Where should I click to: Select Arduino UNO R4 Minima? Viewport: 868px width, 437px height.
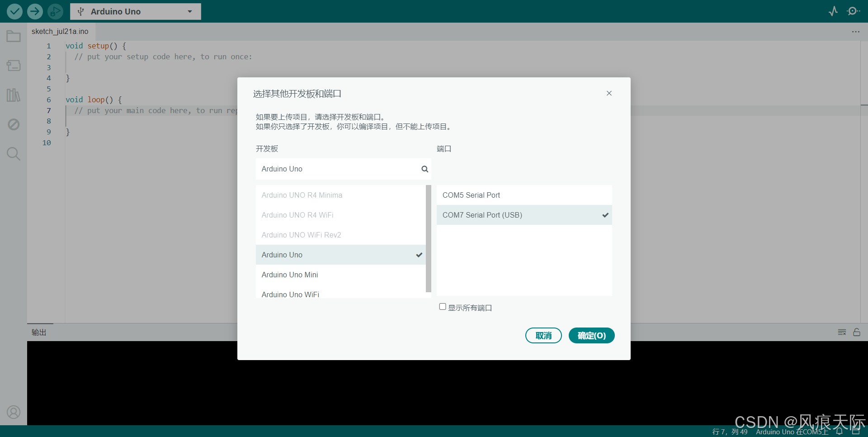click(341, 195)
